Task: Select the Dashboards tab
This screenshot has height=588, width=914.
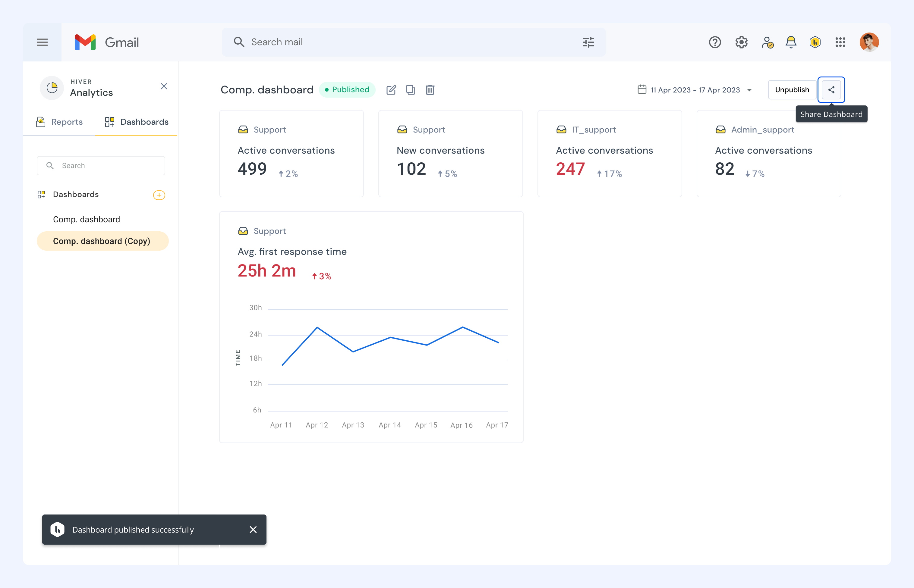Action: (137, 122)
